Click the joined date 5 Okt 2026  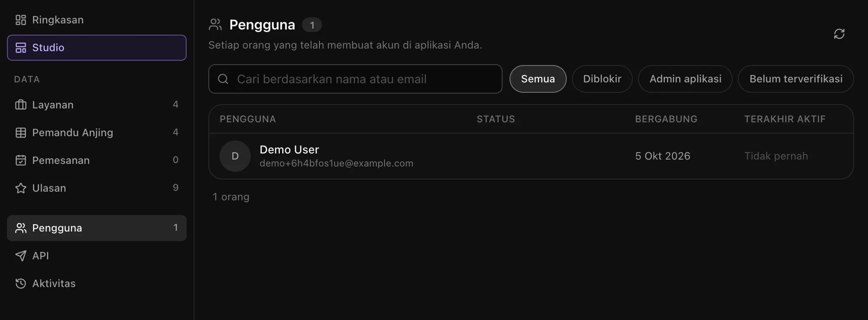663,156
